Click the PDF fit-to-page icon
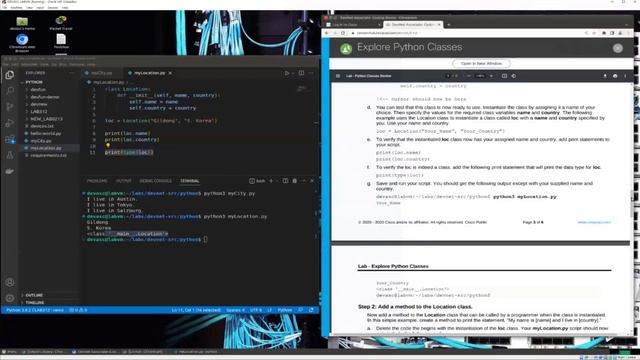Image resolution: width=640 pixels, height=360 pixels. click(x=504, y=76)
